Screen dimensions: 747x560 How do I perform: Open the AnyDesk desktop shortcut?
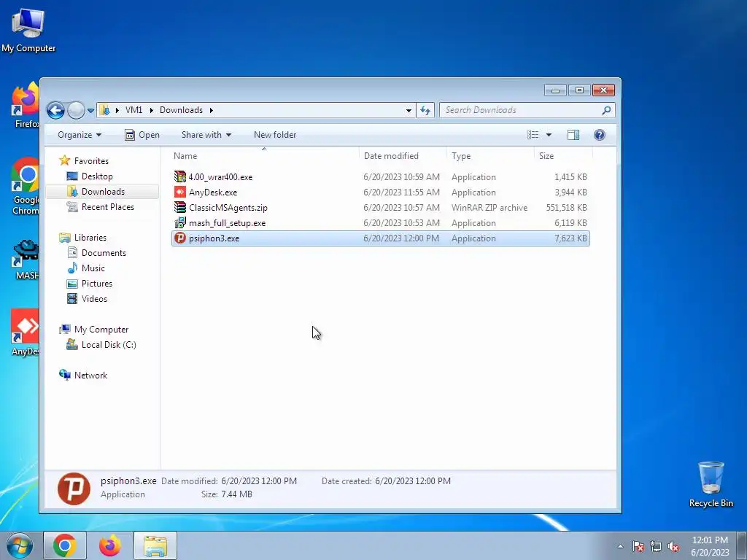tap(25, 332)
